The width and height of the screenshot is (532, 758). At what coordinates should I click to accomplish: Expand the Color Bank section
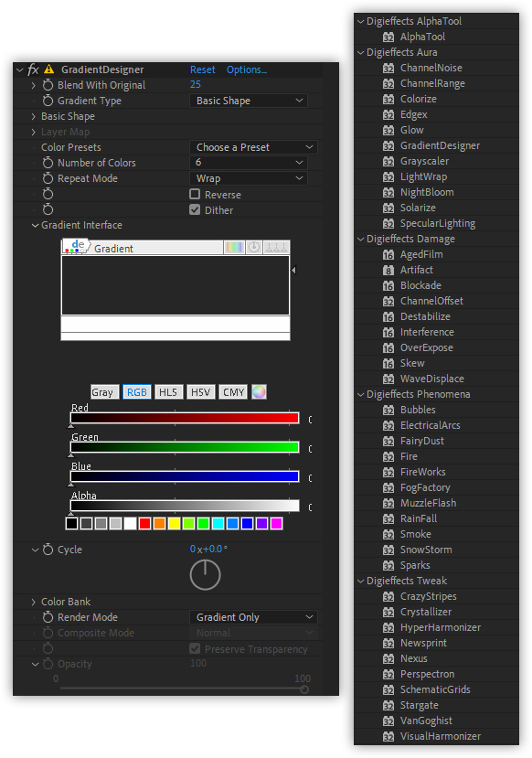33,602
